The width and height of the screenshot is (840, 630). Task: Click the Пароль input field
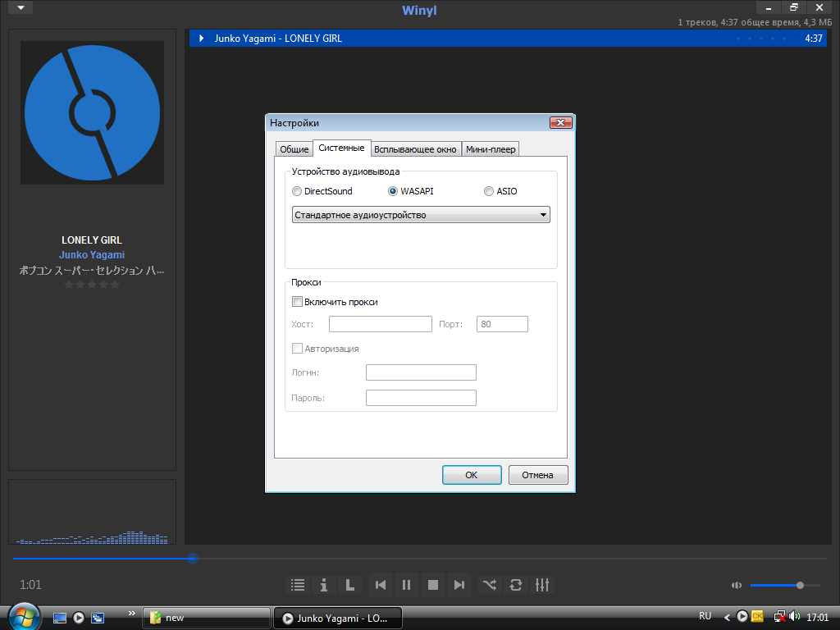coord(421,398)
